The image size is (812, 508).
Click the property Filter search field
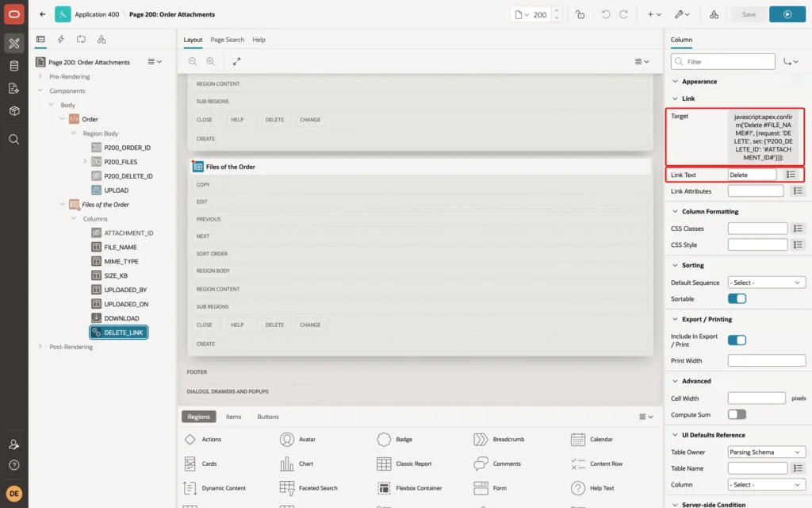pyautogui.click(x=723, y=62)
